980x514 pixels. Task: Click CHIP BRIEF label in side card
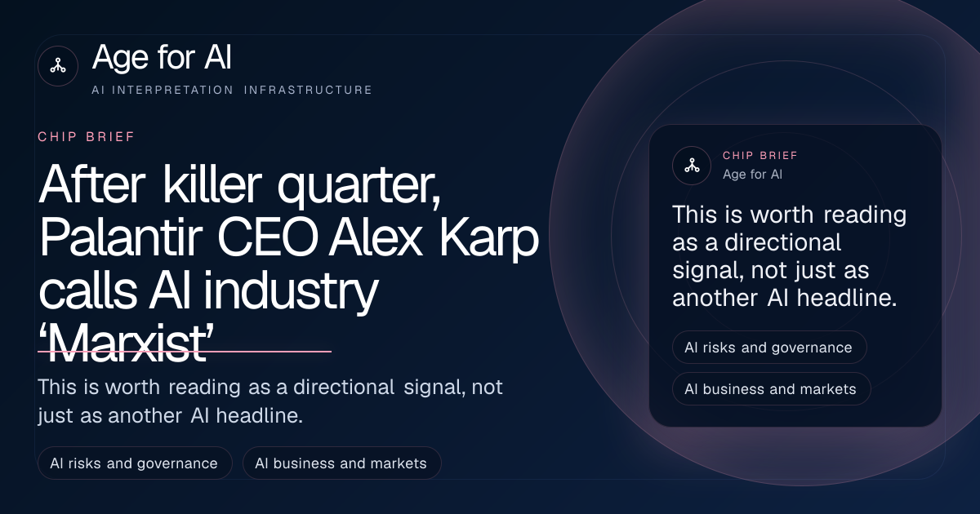point(760,155)
